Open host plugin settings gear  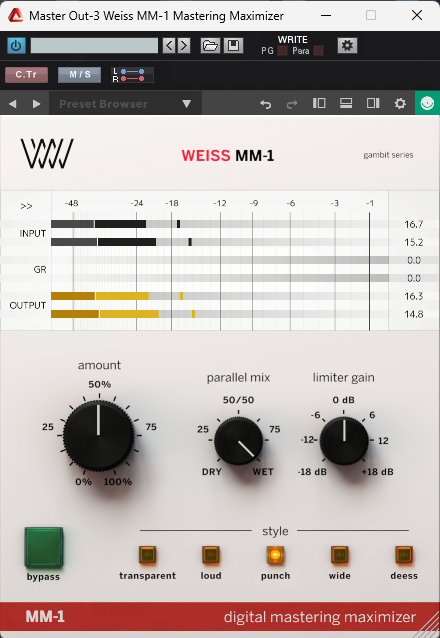(x=347, y=46)
